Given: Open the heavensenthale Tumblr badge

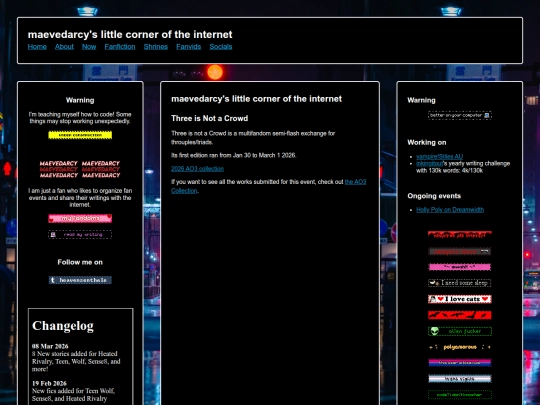Looking at the screenshot, I should [x=80, y=280].
